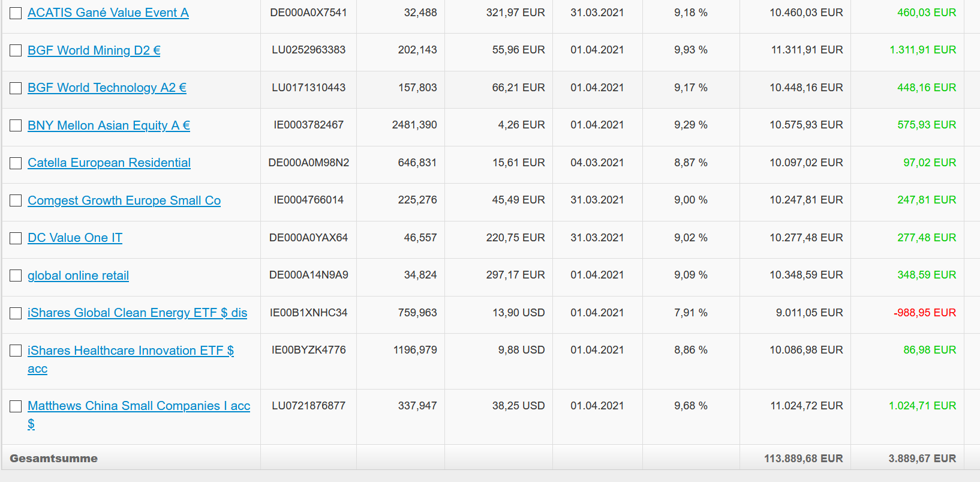Click iShares Global Clean Energy ETF $ dis link
Viewport: 980px width, 482px height.
coord(137,313)
